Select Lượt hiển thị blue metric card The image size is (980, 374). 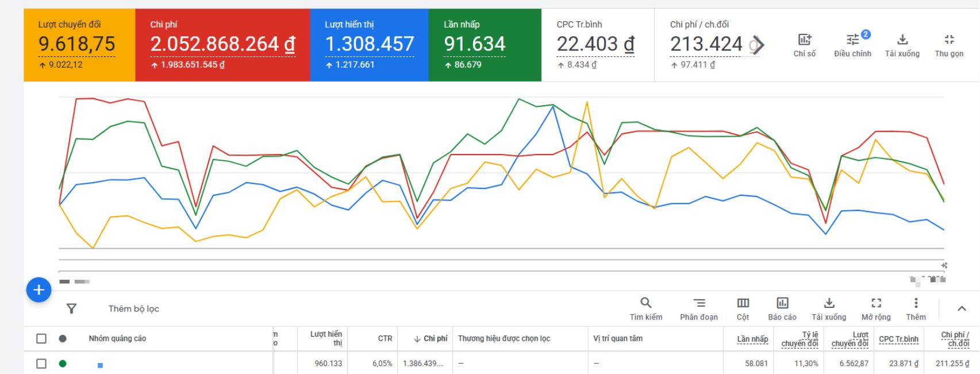pos(369,45)
